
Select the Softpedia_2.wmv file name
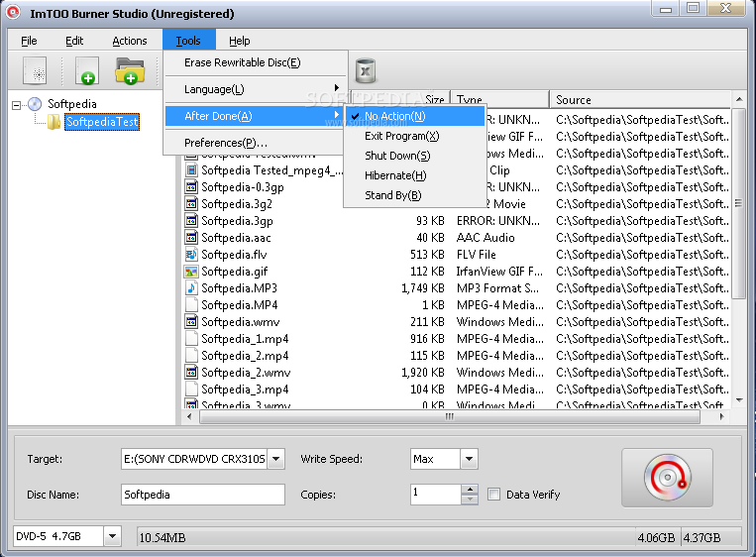tap(246, 373)
